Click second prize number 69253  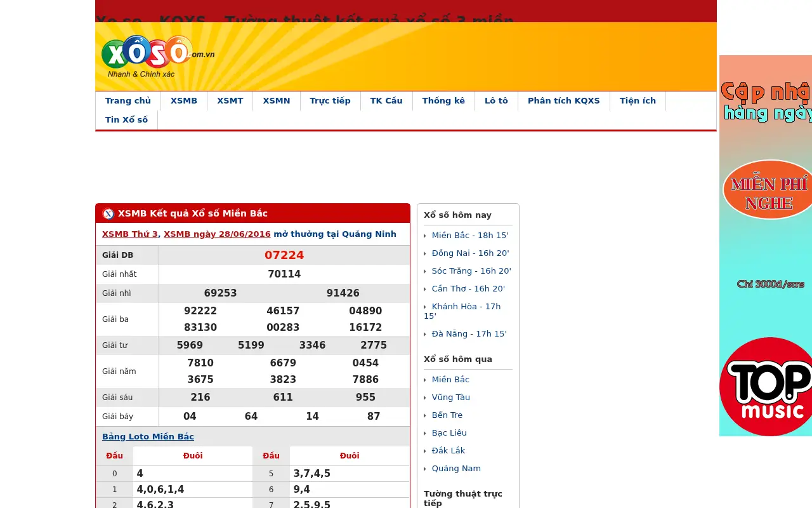coord(220,293)
